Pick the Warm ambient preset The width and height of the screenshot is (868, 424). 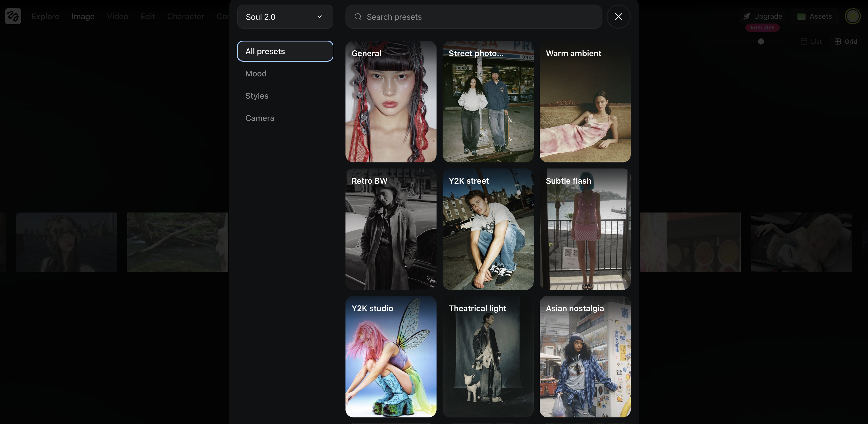585,102
